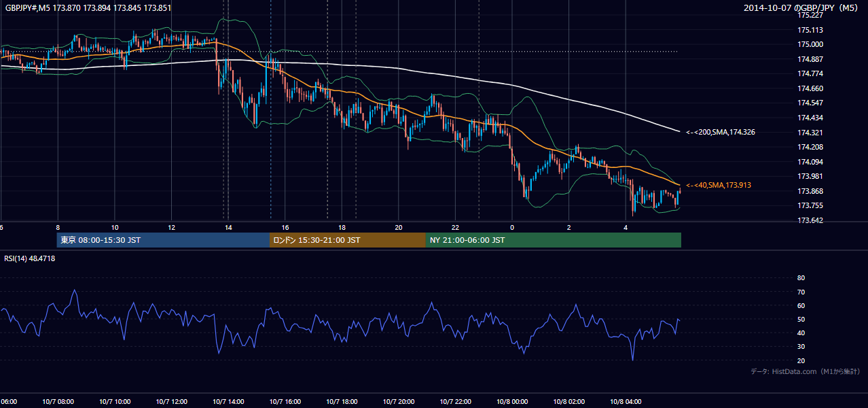This screenshot has width=868, height=408.
Task: Click the 40 SMA label reading 173.913
Action: coord(719,185)
